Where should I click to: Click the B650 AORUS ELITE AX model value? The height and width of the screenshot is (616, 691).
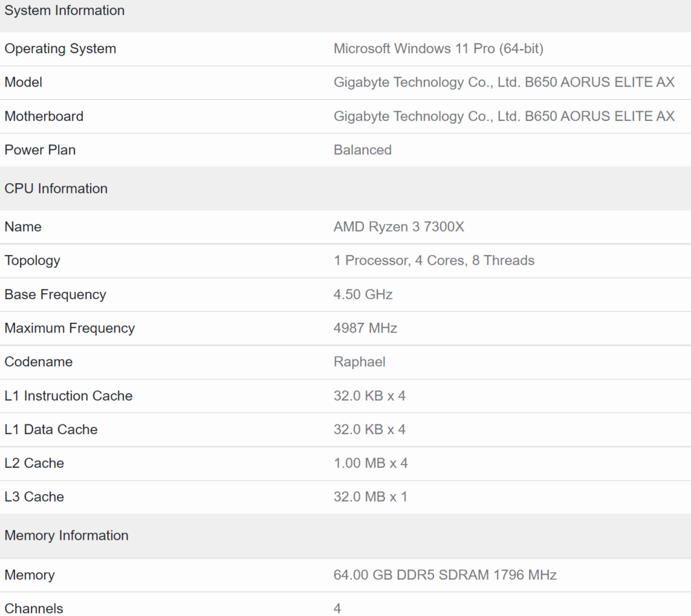pos(504,82)
